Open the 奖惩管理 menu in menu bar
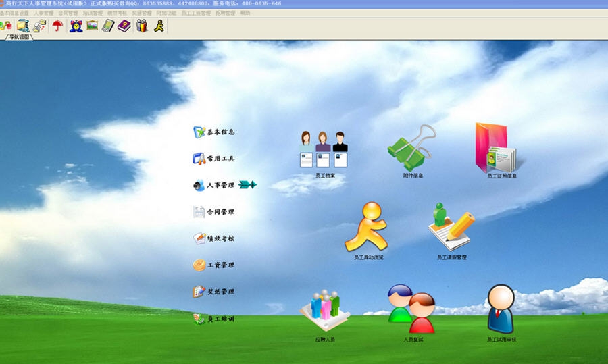The width and height of the screenshot is (608, 364). pyautogui.click(x=142, y=13)
